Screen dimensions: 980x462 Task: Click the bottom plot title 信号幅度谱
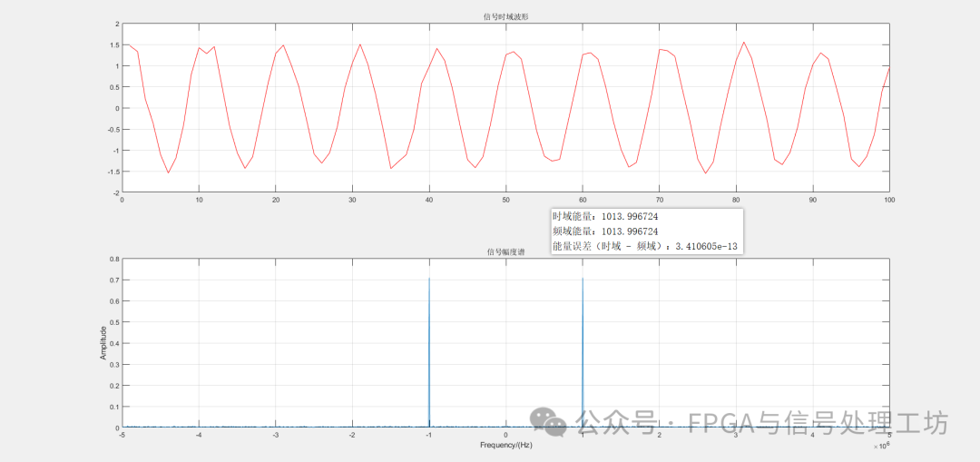click(x=505, y=252)
